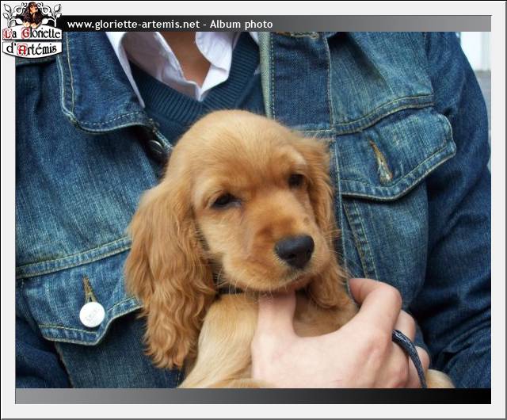Click the gradient footer bar below photo

click(x=253, y=395)
